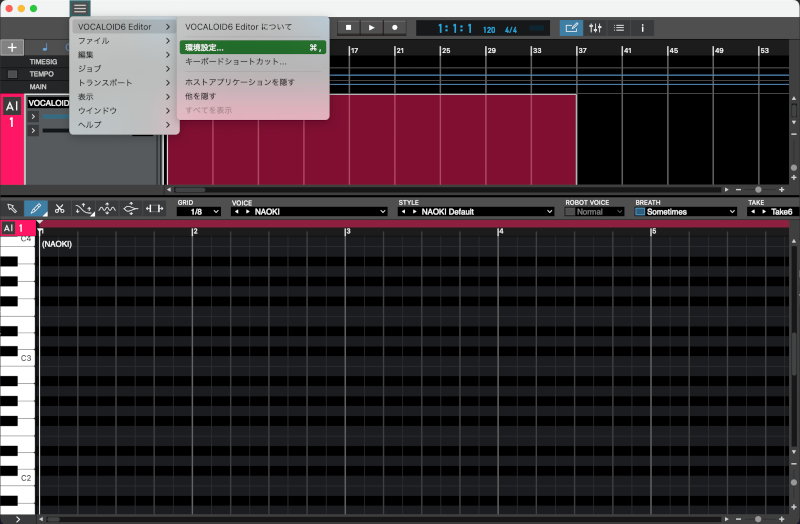The width and height of the screenshot is (800, 524).
Task: Adjust the piano roll horizontal zoom slider
Action: 759,519
